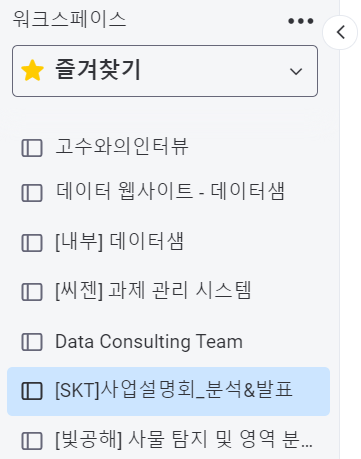The height and width of the screenshot is (459, 361).
Task: Expand the 즐겨찾기 dropdown arrow
Action: pos(296,71)
